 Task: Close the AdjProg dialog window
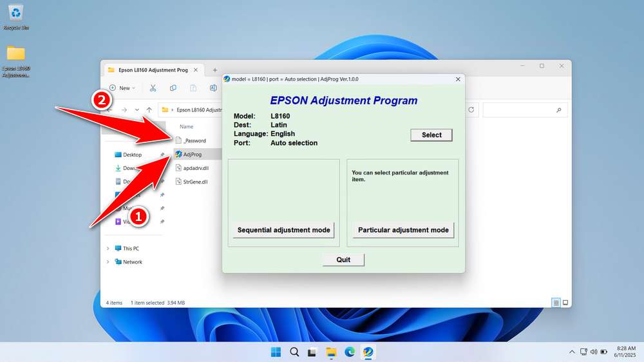[458, 79]
